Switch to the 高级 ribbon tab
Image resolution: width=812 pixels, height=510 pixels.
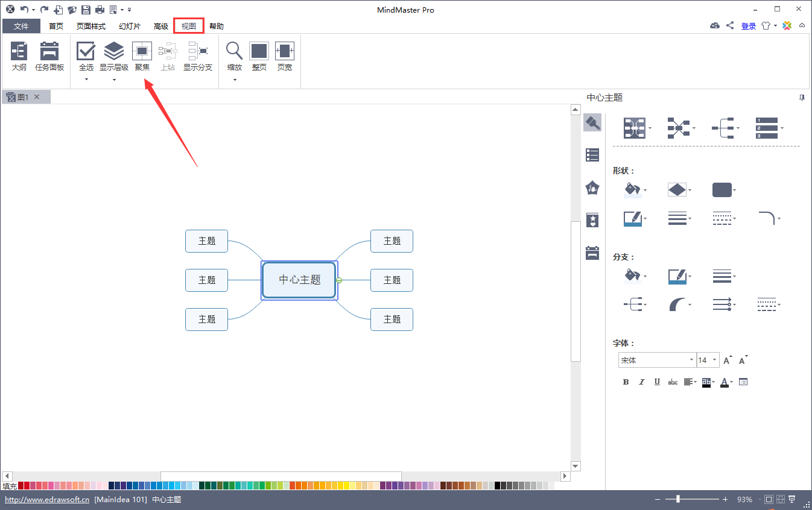tap(161, 26)
